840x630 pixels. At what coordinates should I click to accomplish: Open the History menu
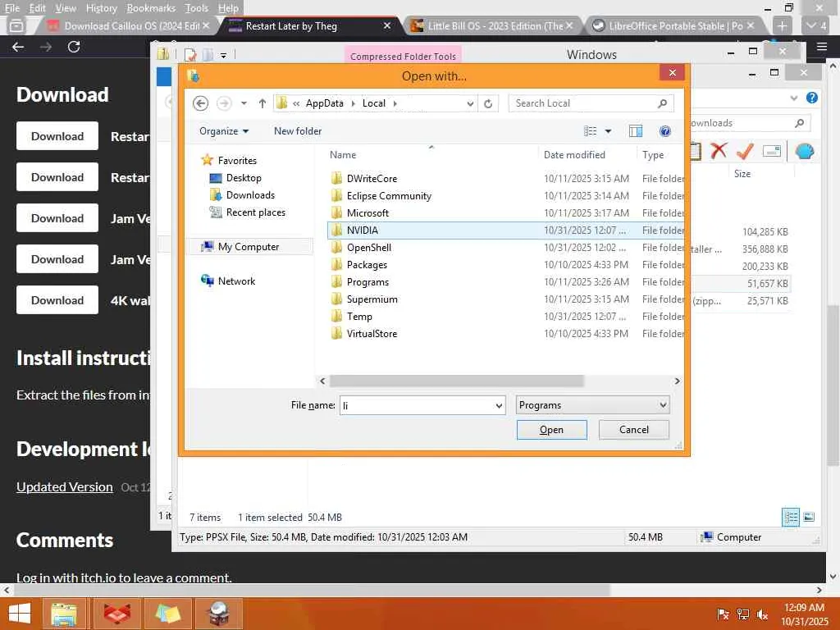tap(101, 8)
